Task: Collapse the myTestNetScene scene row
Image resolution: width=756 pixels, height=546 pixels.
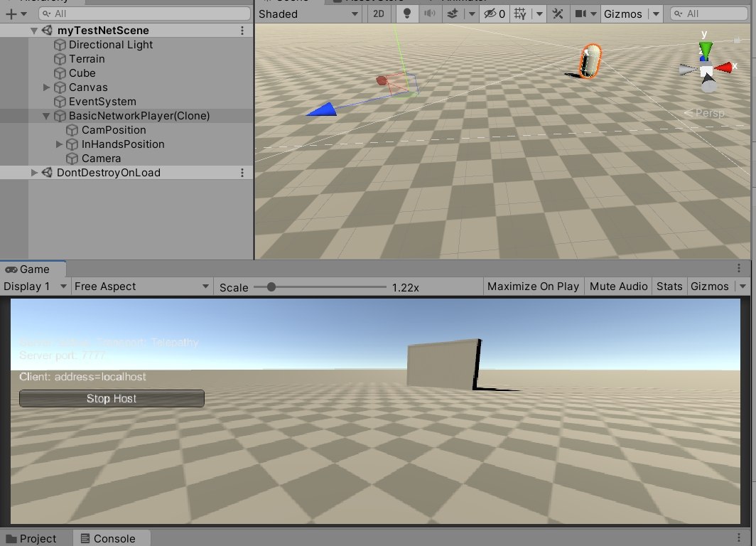Action: pyautogui.click(x=34, y=31)
